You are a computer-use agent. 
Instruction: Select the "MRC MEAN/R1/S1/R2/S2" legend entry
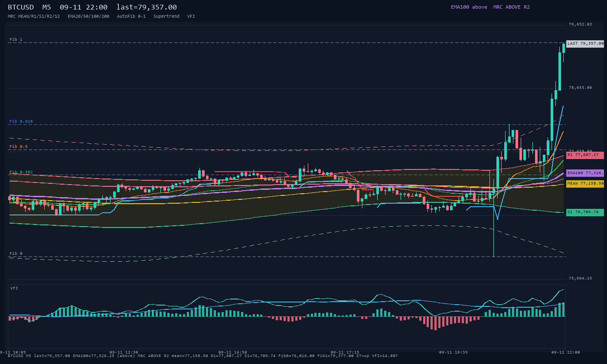click(34, 16)
